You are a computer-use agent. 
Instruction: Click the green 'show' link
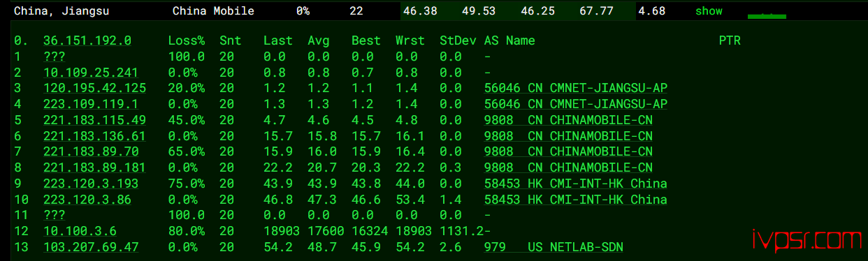709,11
